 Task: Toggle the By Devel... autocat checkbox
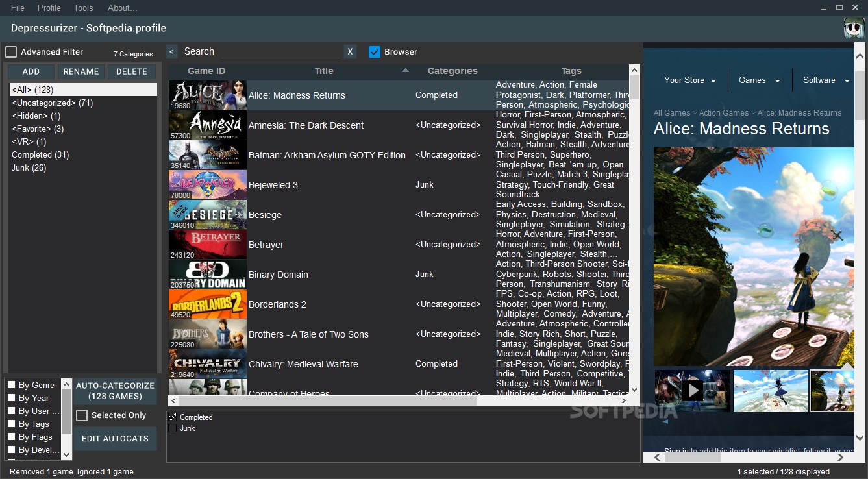11,450
